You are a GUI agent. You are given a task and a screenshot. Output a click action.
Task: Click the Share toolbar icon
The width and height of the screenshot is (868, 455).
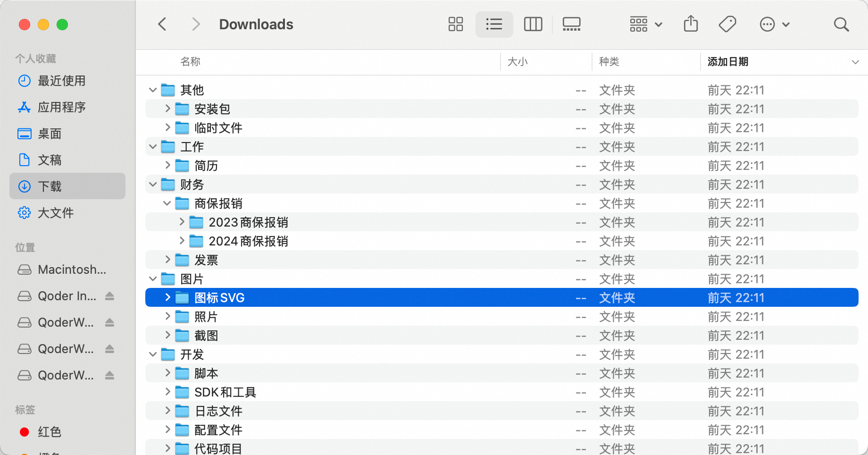click(x=691, y=24)
